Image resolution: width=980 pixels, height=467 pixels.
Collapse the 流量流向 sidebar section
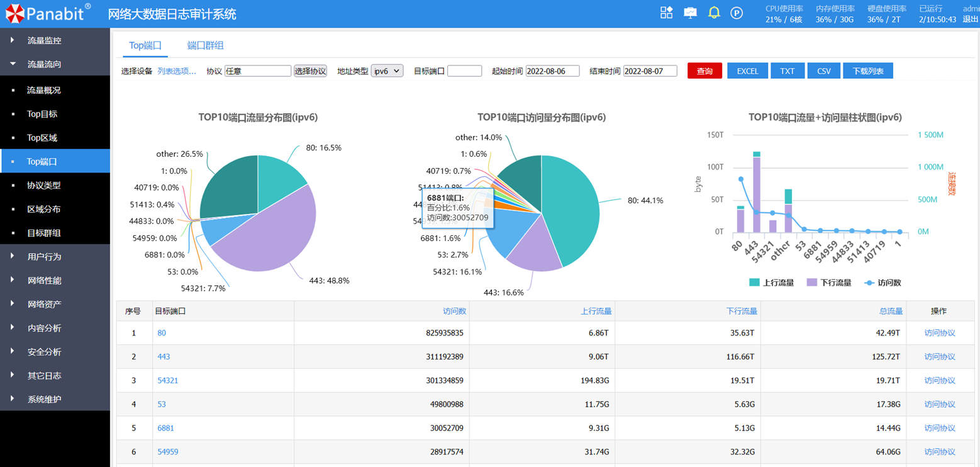pyautogui.click(x=55, y=64)
